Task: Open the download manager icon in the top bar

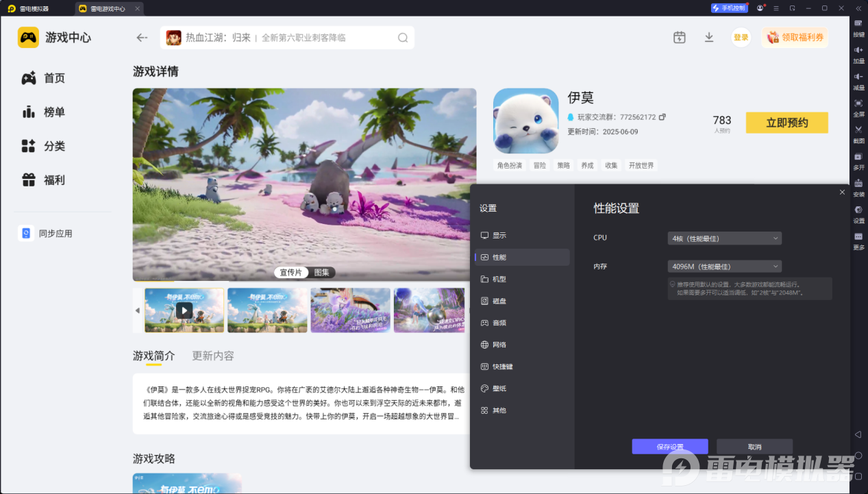Action: tap(709, 38)
